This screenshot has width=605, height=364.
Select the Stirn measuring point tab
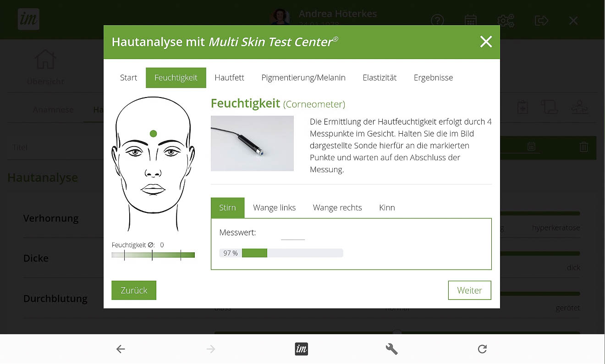point(227,208)
